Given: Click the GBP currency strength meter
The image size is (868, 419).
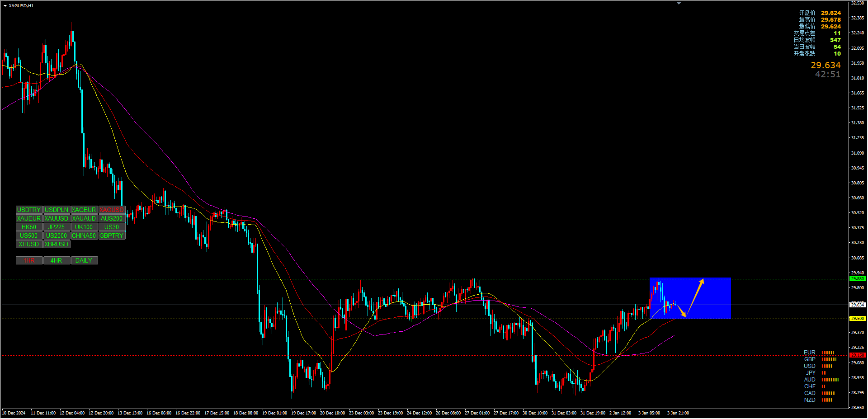Looking at the screenshot, I should click(829, 359).
